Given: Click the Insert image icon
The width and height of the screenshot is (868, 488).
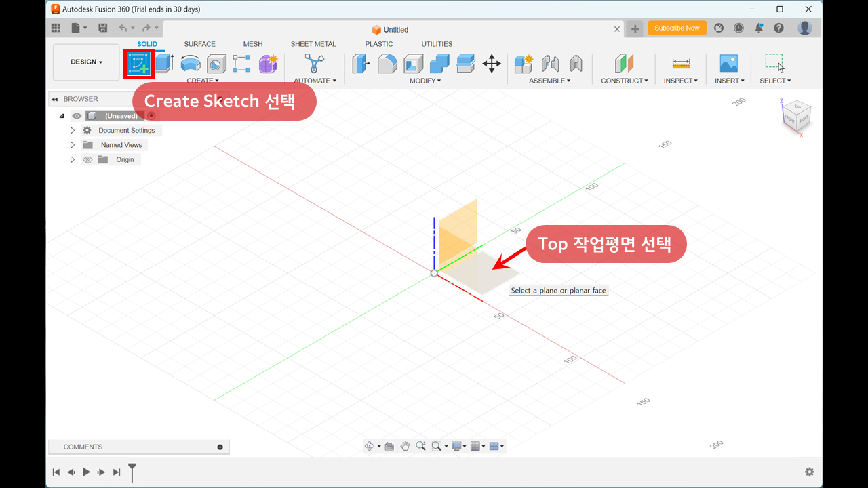Looking at the screenshot, I should point(729,64).
